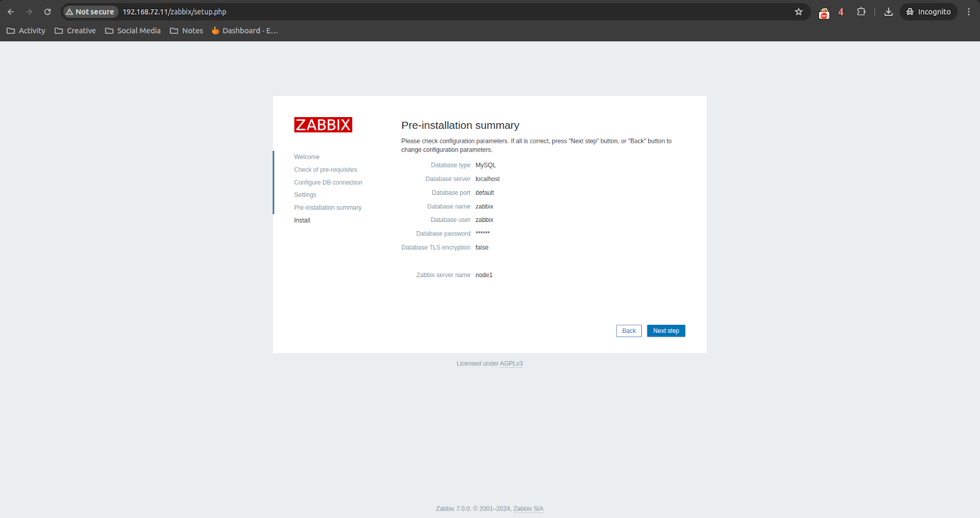Click the default database port value

tap(484, 193)
